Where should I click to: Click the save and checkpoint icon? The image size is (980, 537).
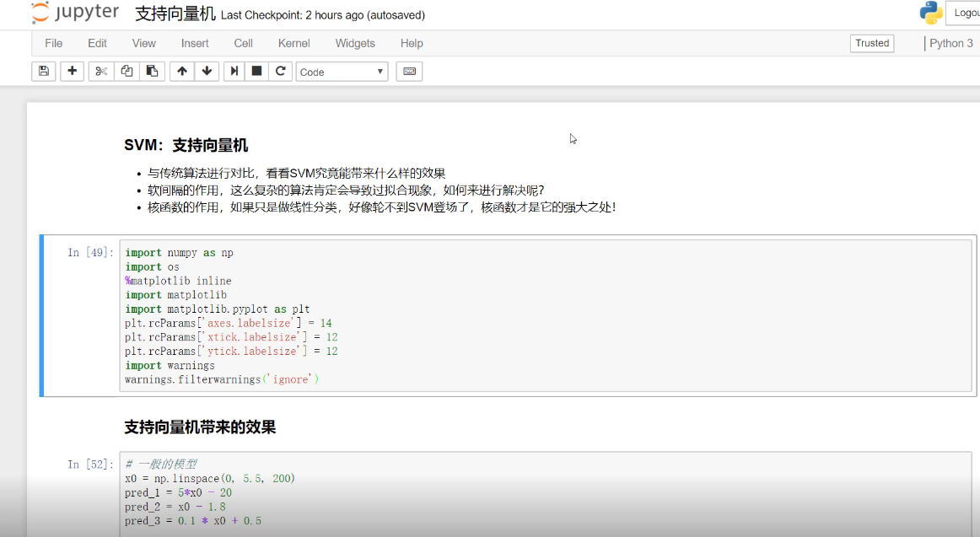point(44,72)
